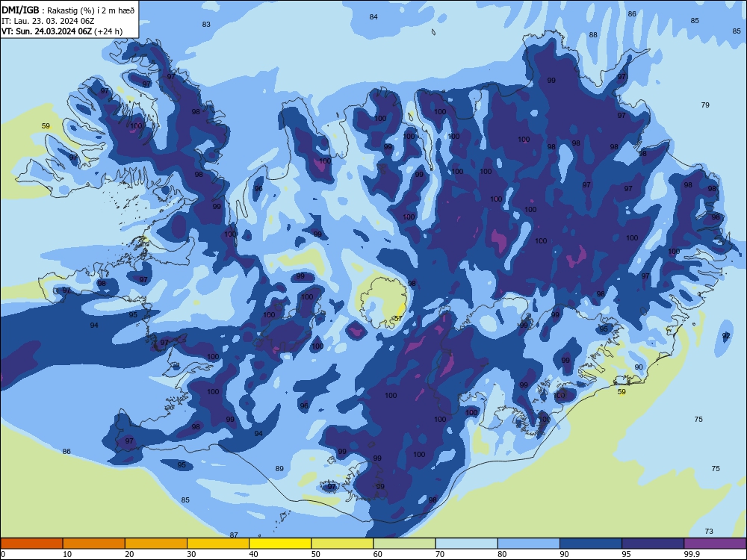Click the '50' legend tick label
This screenshot has width=747, height=560.
coord(316,554)
